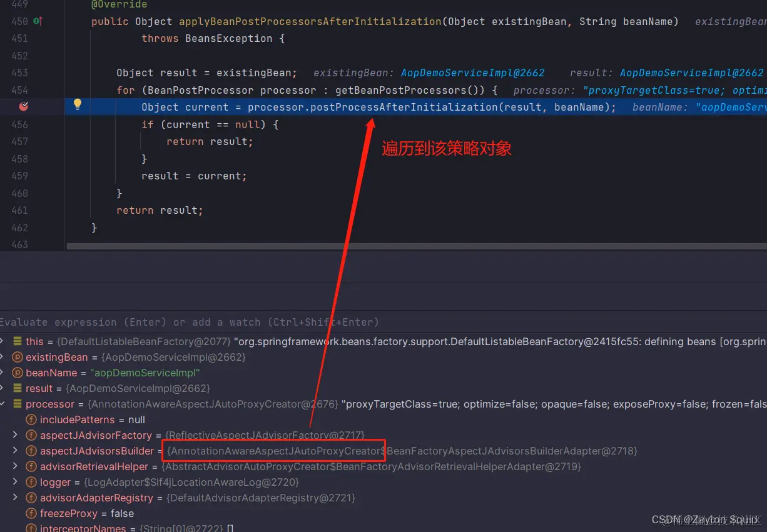Collapse the processor variable node

click(3, 404)
